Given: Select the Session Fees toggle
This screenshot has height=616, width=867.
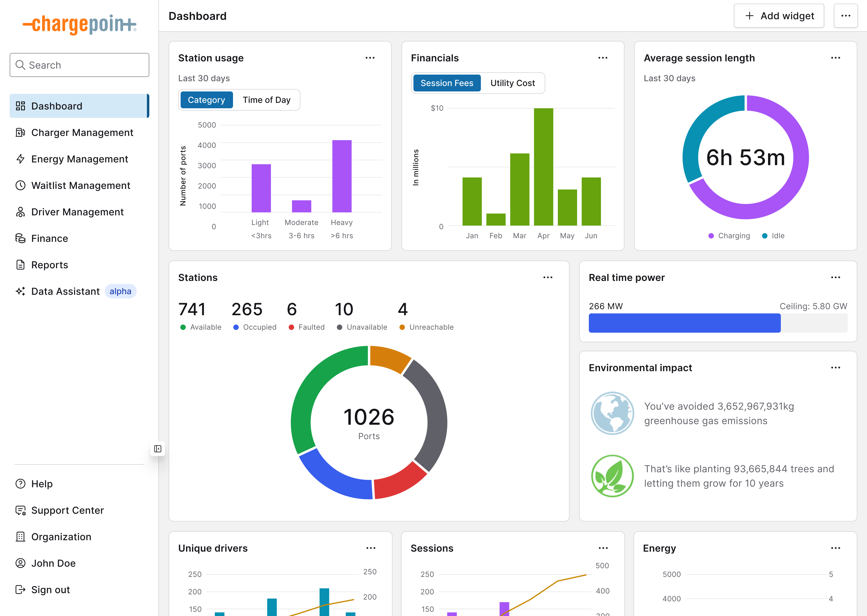Looking at the screenshot, I should click(446, 83).
